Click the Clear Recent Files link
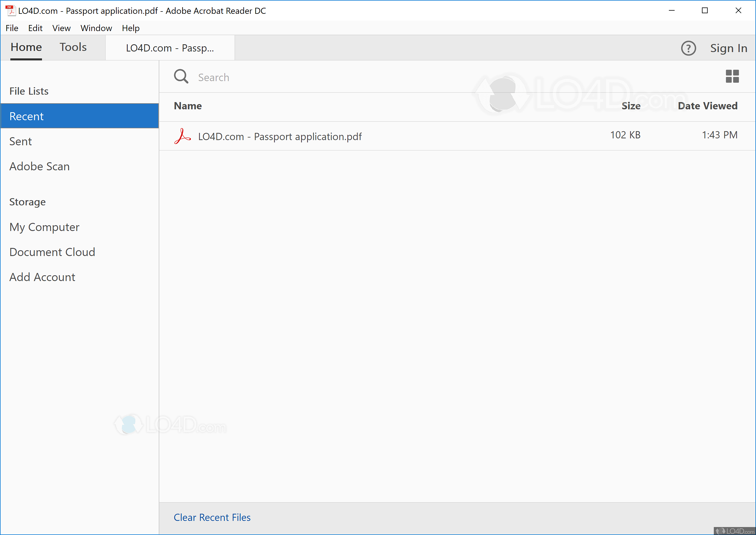The width and height of the screenshot is (756, 535). point(212,517)
